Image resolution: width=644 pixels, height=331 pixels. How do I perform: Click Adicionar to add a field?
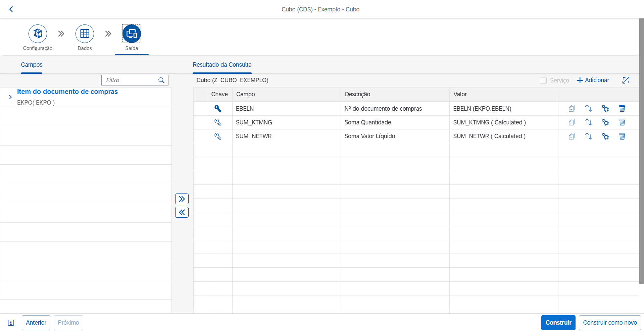(593, 80)
